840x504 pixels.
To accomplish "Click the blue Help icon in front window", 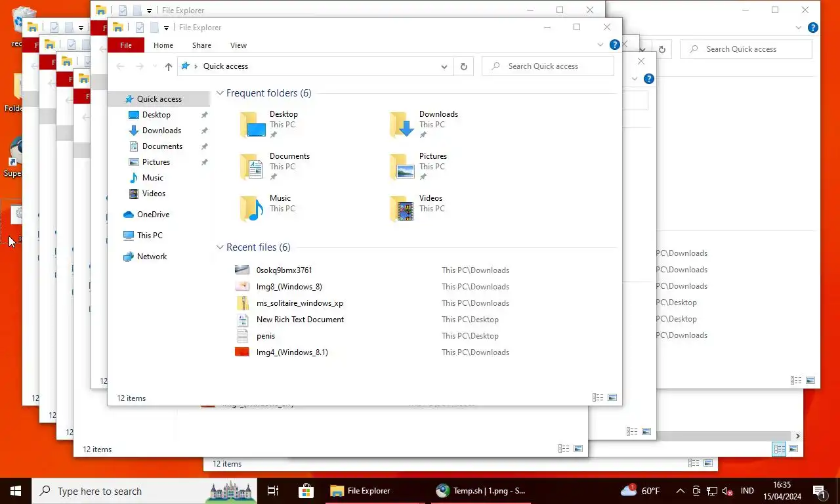I will [x=614, y=45].
